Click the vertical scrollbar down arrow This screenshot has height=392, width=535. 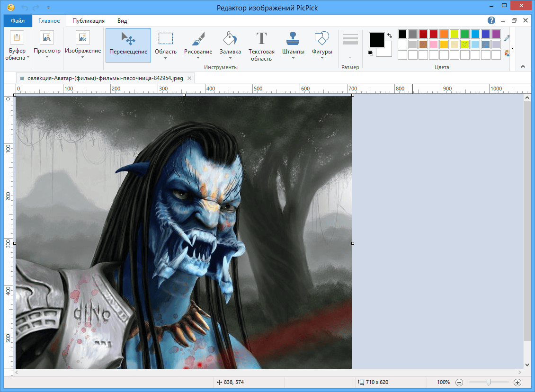point(527,365)
